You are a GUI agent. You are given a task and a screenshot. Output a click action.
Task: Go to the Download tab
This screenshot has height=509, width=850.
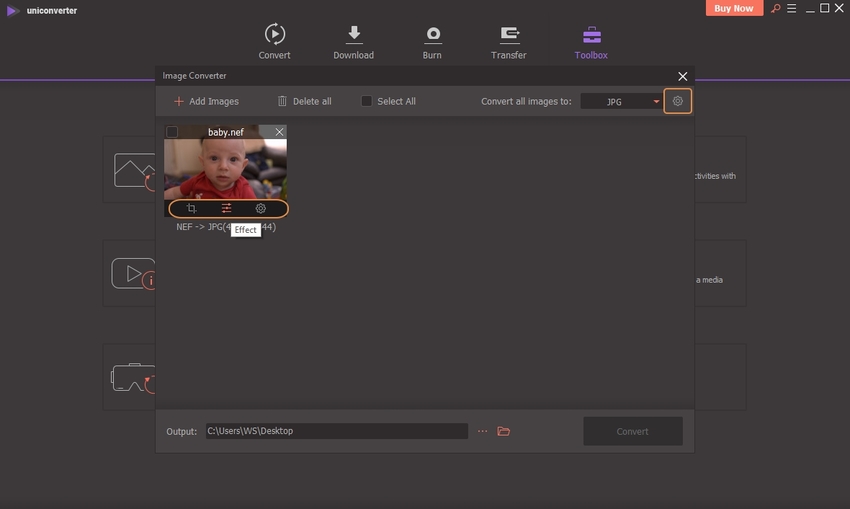tap(353, 42)
